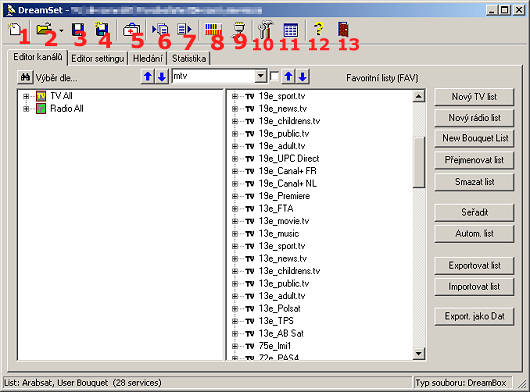
Task: Click the Seřadit button
Action: coord(474,212)
